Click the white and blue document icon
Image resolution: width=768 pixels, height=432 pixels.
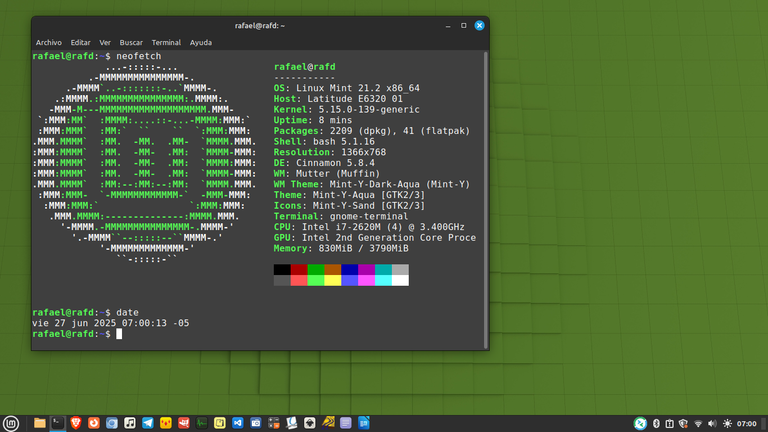click(x=291, y=423)
